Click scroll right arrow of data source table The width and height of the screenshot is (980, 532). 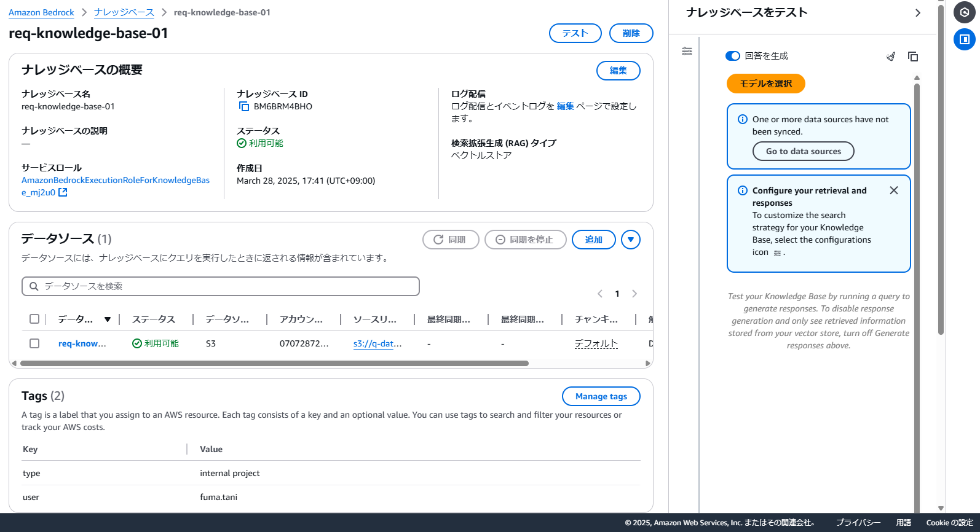click(x=647, y=363)
